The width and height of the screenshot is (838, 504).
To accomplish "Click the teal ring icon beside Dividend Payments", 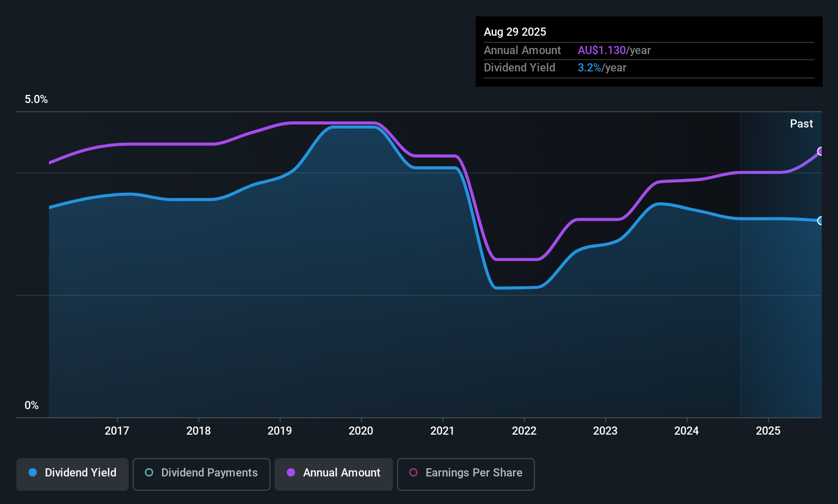I will click(x=149, y=473).
